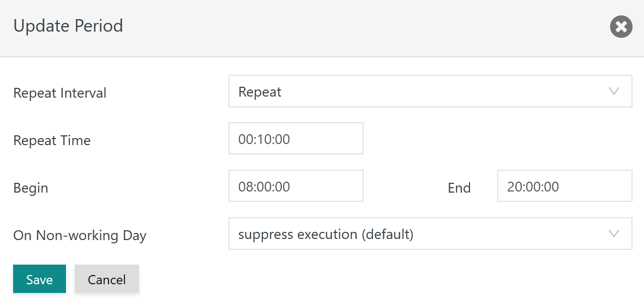Image resolution: width=644 pixels, height=305 pixels.
Task: Click the End time field 20:00:00
Action: 565,186
